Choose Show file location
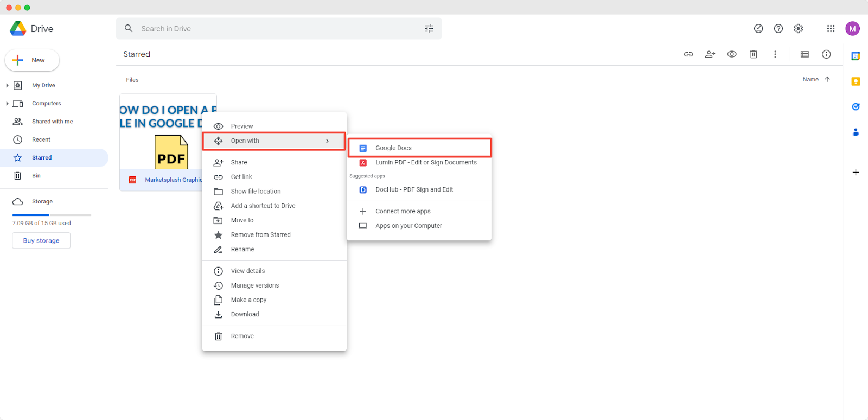 (274, 192)
